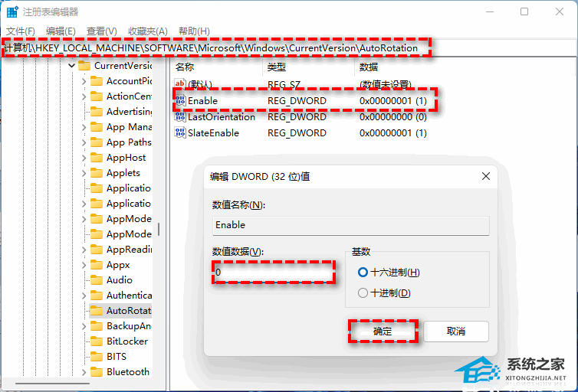Click the Registry Editor app icon in title bar
Viewport: 578px width, 392px height.
[x=12, y=11]
